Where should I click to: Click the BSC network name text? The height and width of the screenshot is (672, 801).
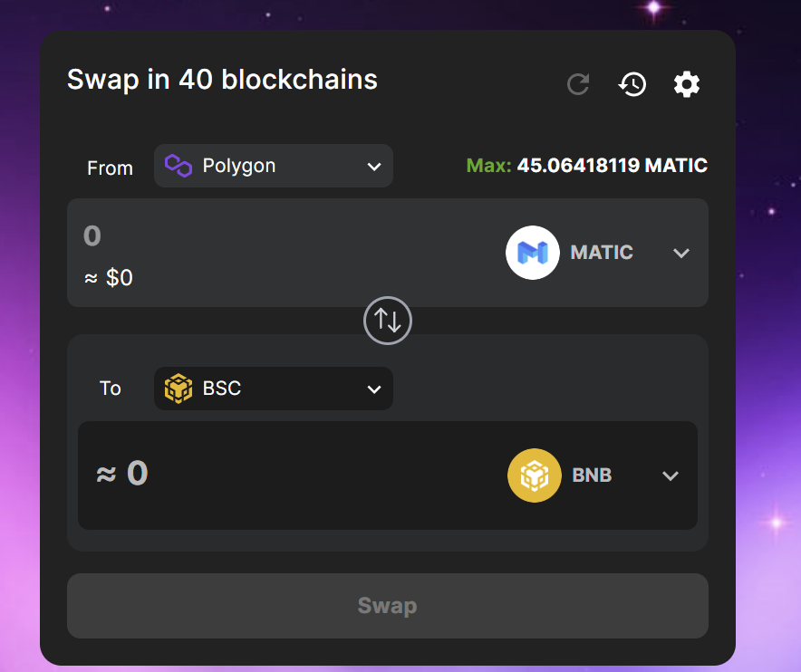point(222,389)
